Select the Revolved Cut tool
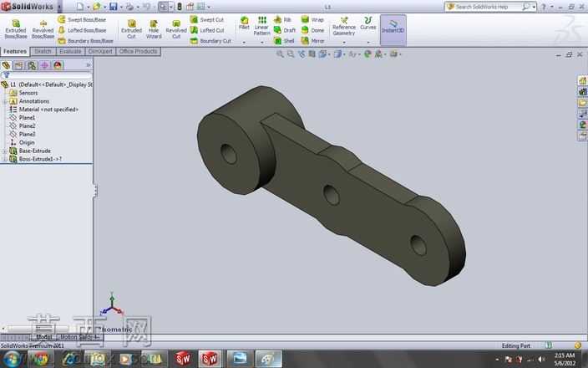The image size is (588, 368). tap(176, 29)
